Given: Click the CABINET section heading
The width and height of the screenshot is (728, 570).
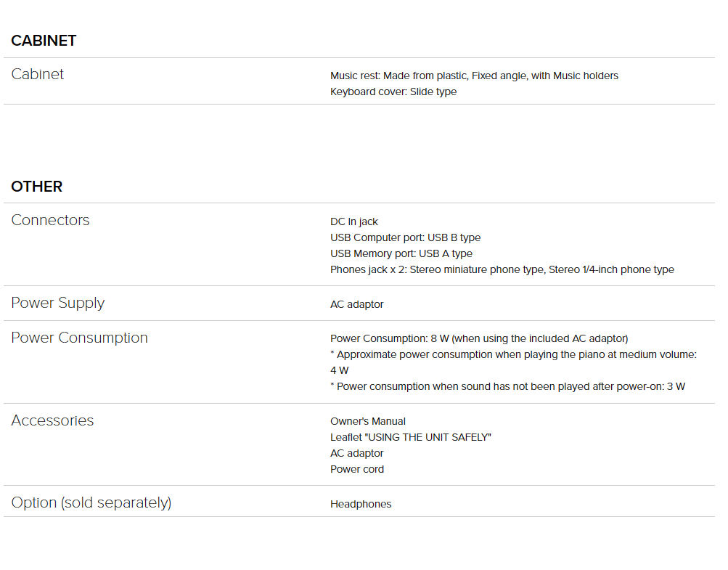Looking at the screenshot, I should pos(44,41).
